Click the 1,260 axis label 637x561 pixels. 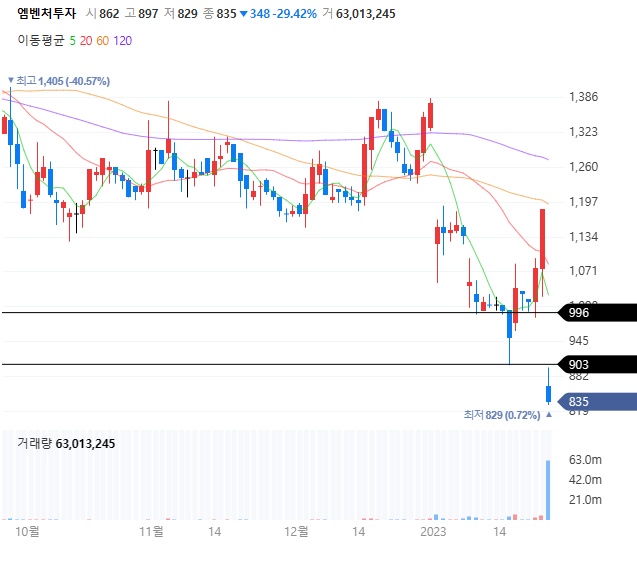click(583, 167)
